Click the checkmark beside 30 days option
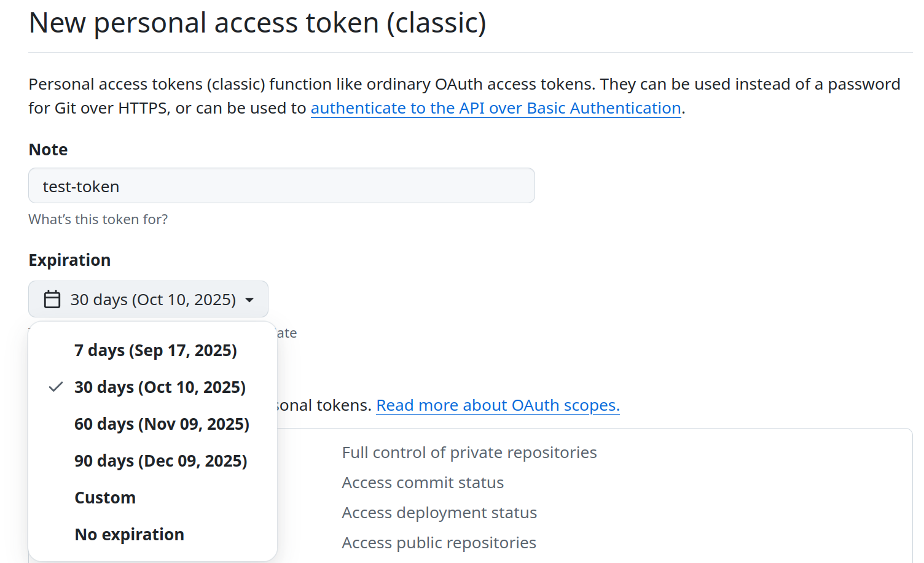Screen dimensions: 924x563 pyautogui.click(x=56, y=387)
